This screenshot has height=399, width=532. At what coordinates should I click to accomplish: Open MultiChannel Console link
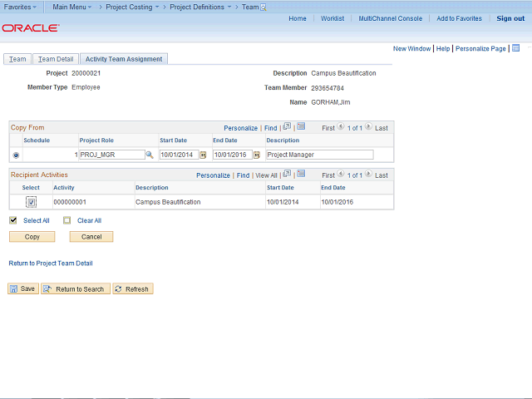391,18
